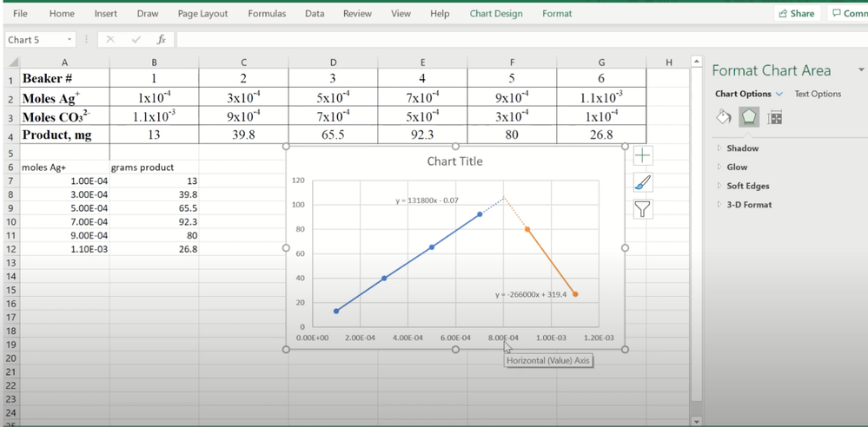Viewport: 868px width, 427px height.
Task: Click the Share button
Action: [x=797, y=14]
